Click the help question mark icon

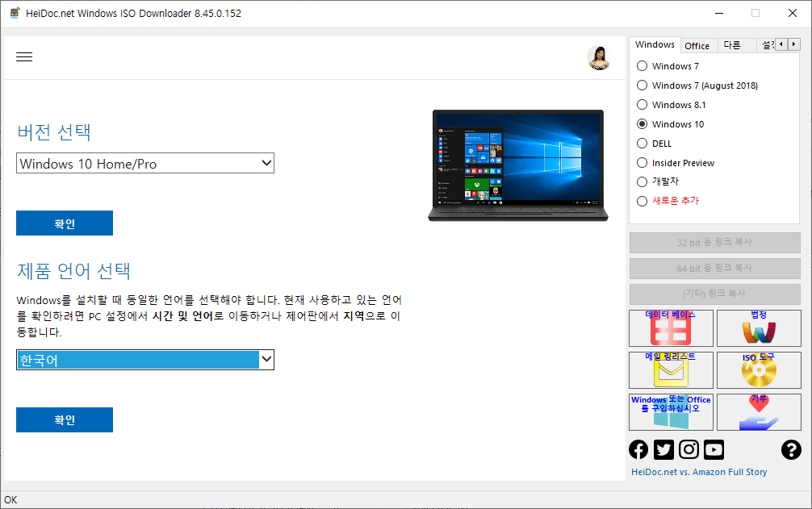coord(790,449)
